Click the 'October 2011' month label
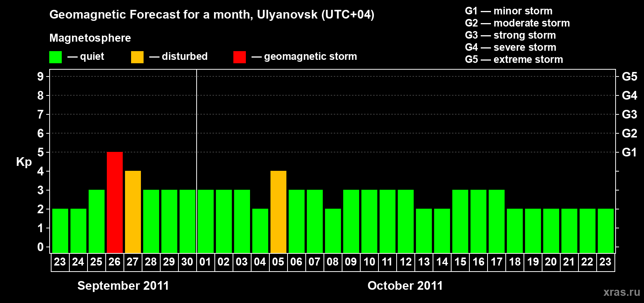The image size is (644, 303). [x=405, y=286]
